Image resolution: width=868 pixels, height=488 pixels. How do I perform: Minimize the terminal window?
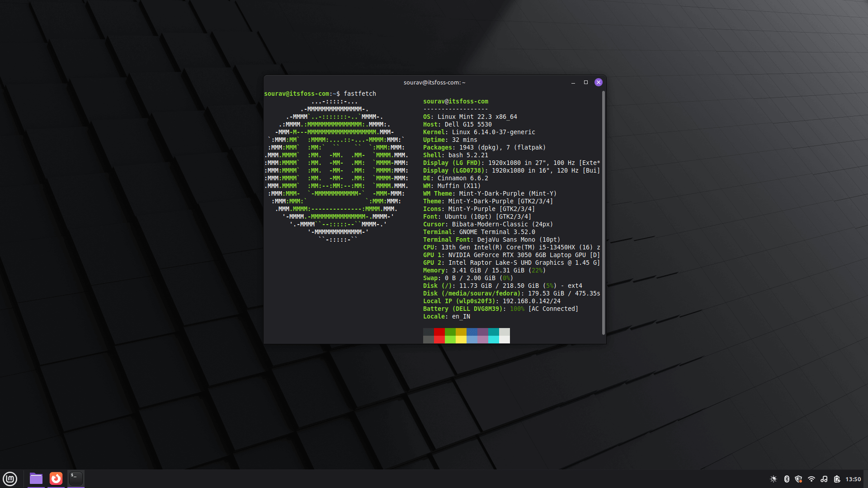(x=573, y=82)
